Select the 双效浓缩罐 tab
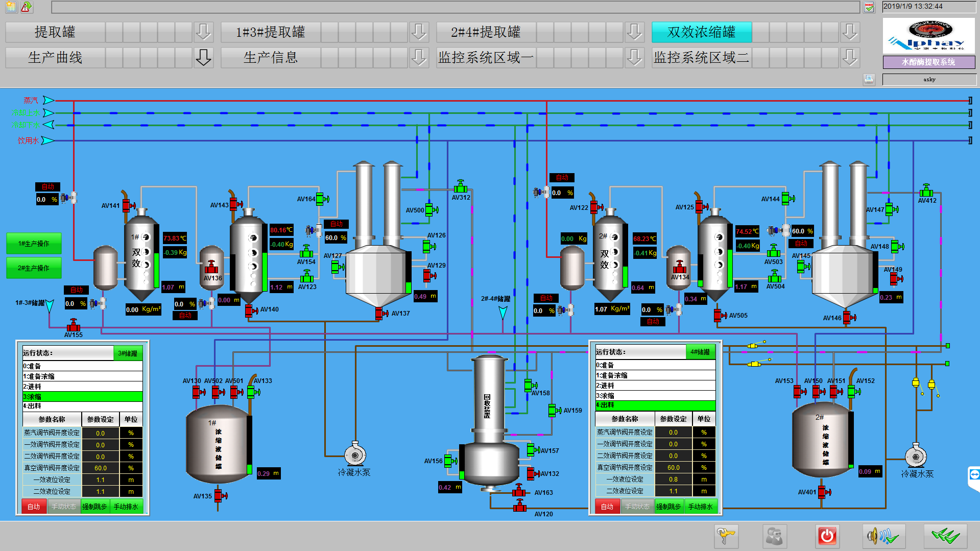Viewport: 980px width, 551px height. pos(702,32)
